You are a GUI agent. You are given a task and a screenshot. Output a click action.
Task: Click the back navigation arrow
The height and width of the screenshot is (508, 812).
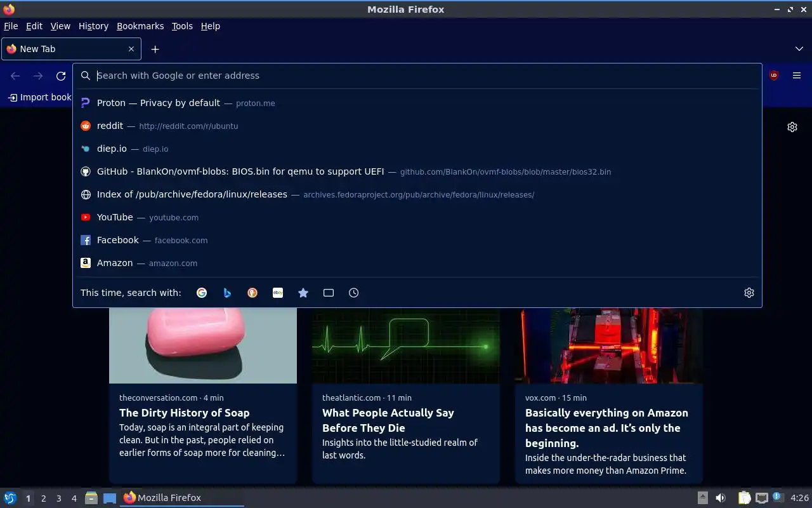click(x=15, y=76)
